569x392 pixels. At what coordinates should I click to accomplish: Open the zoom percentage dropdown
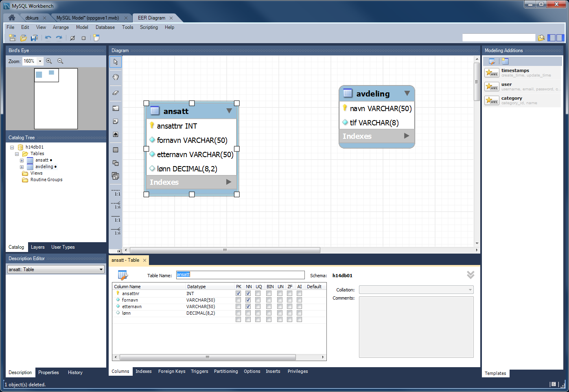pos(40,61)
